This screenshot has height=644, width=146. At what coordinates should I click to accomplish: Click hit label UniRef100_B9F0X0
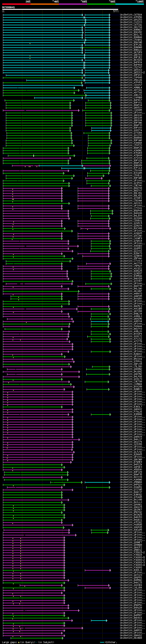(x=131, y=128)
